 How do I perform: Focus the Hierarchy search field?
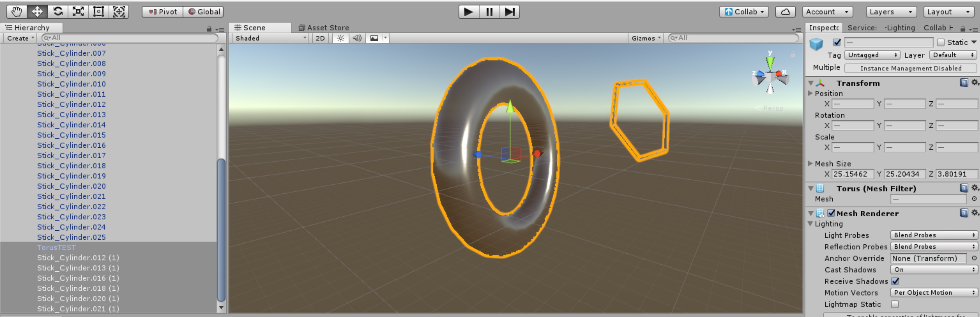point(130,38)
